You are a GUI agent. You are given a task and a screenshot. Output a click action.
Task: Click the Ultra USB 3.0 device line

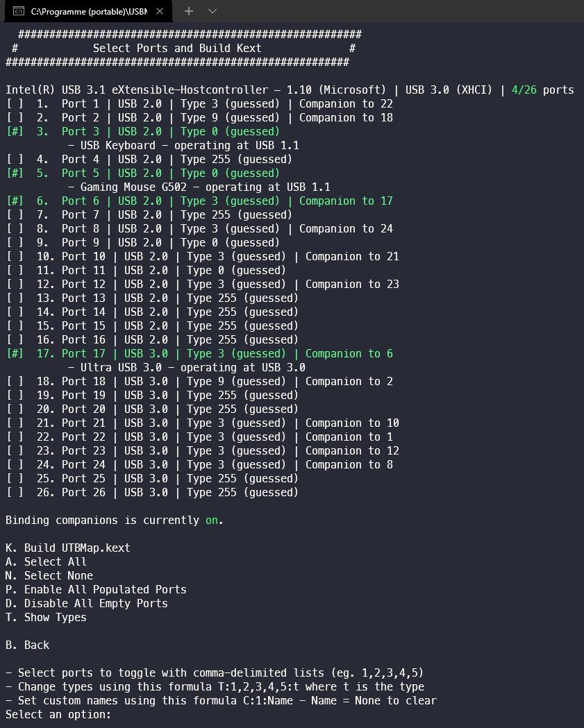(186, 368)
